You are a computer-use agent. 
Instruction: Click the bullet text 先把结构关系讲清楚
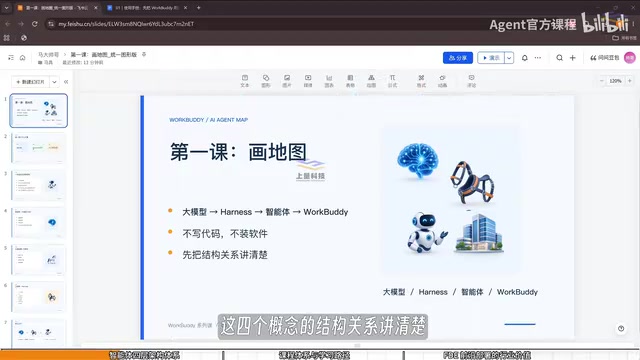pyautogui.click(x=225, y=255)
